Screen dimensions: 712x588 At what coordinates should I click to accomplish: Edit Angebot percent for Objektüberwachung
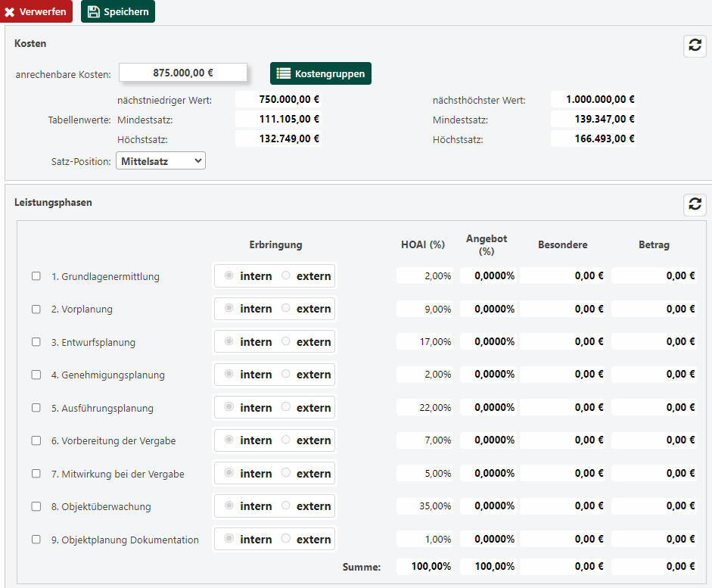488,506
